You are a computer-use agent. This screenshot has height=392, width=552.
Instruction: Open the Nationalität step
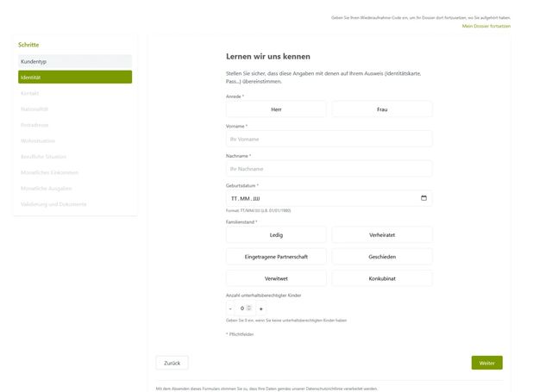[x=75, y=109]
